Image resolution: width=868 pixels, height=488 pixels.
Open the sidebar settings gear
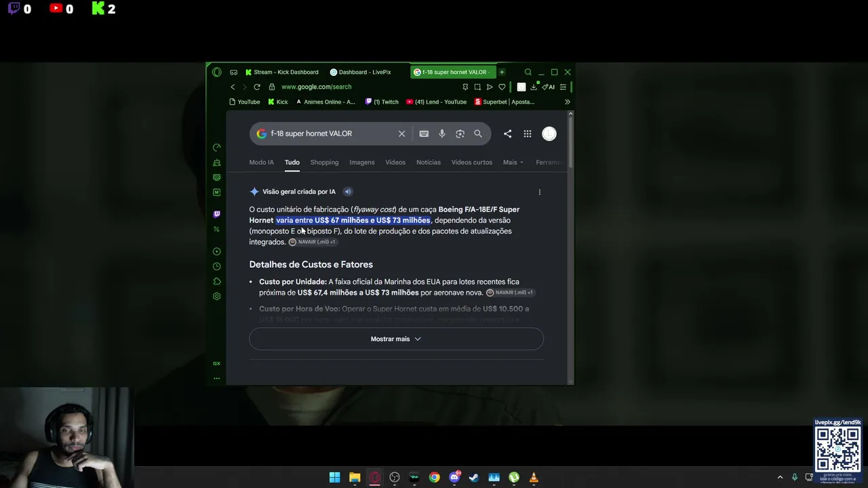pyautogui.click(x=216, y=296)
